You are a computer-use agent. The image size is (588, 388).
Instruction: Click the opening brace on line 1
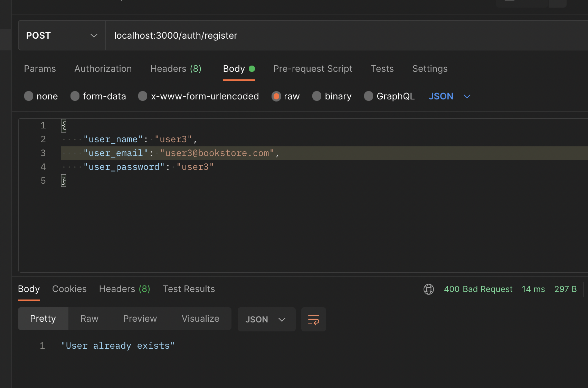[x=64, y=126]
